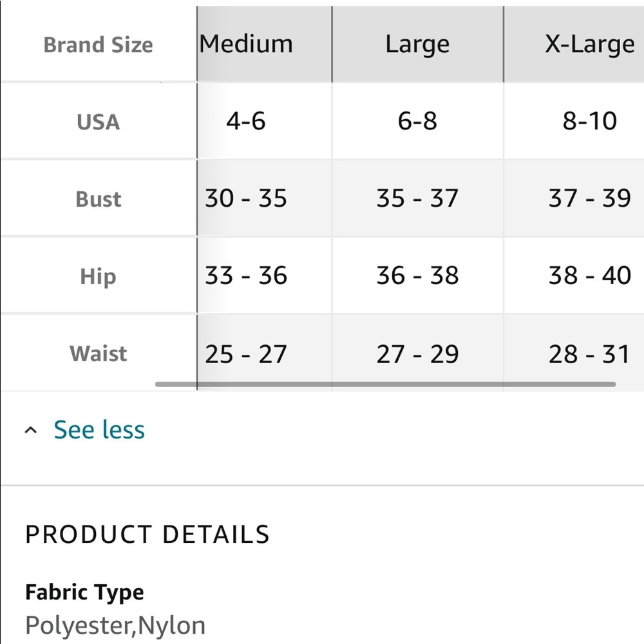This screenshot has width=644, height=644.
Task: Click the Bust row label
Action: coord(98,199)
